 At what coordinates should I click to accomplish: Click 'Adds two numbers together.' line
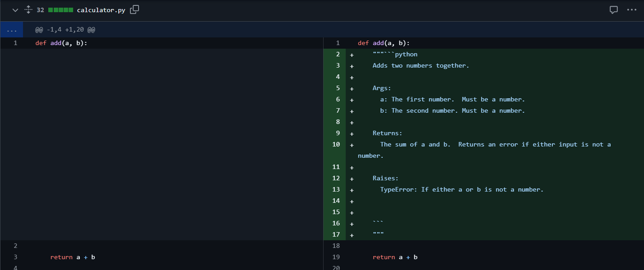pos(421,66)
